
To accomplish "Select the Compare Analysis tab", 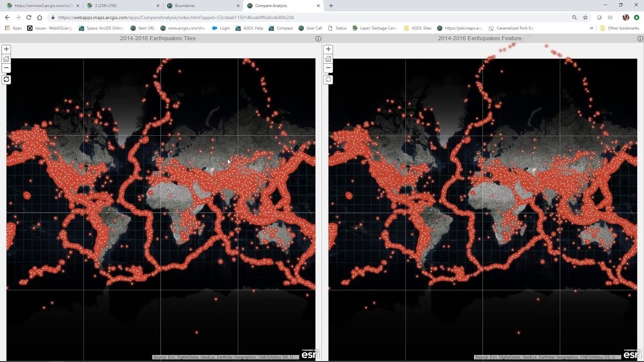I will coord(282,6).
